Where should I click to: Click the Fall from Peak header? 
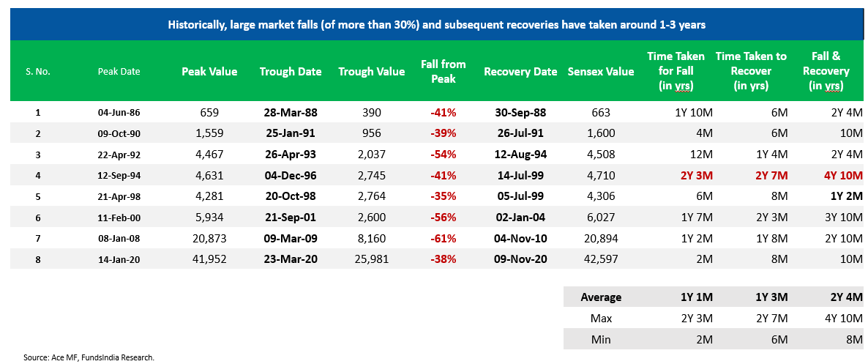(x=444, y=72)
